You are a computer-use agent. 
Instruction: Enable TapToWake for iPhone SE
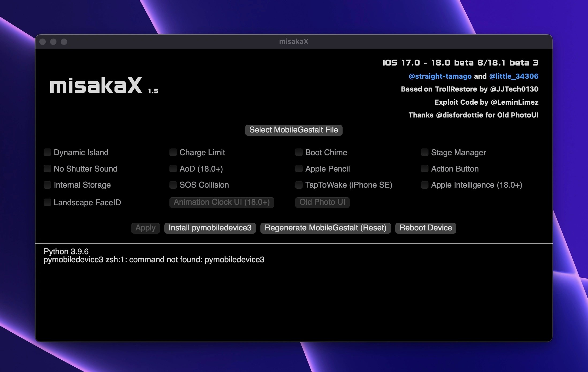298,185
